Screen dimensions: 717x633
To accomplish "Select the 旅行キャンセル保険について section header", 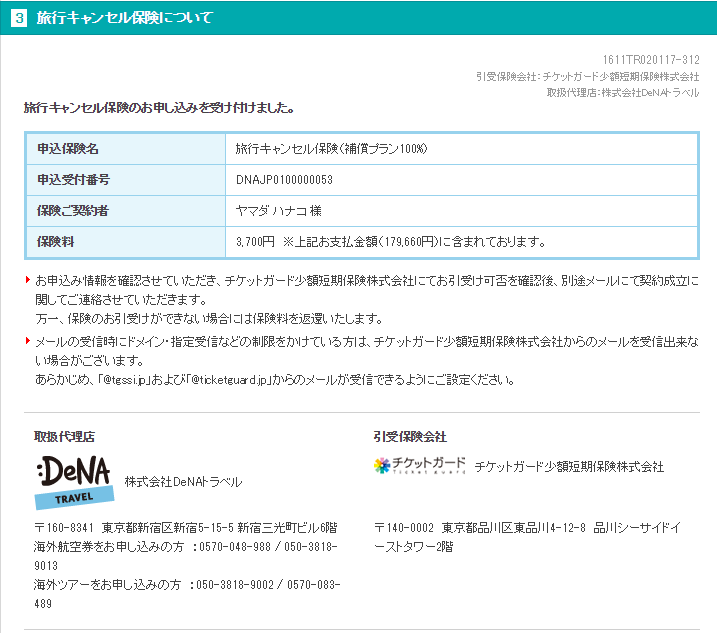I will 124,18.
